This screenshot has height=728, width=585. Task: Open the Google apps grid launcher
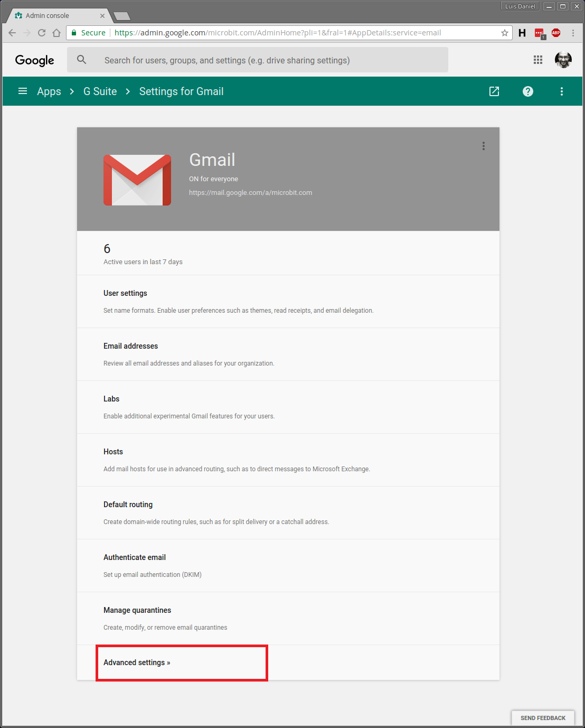pos(538,60)
